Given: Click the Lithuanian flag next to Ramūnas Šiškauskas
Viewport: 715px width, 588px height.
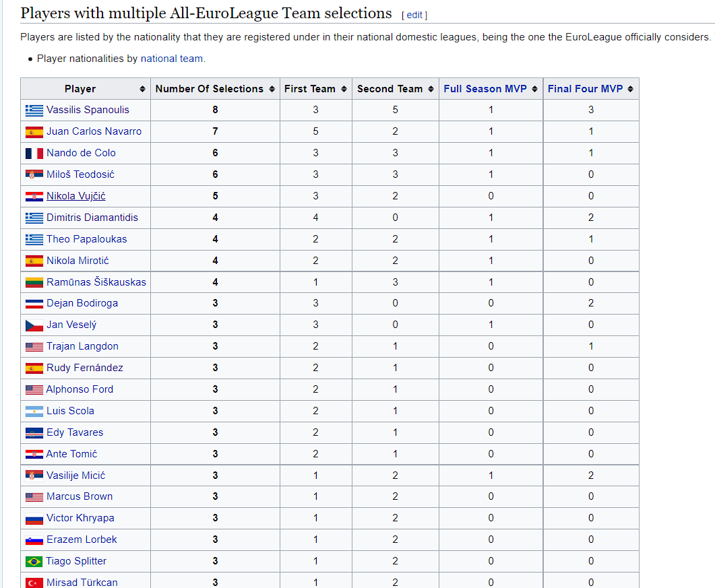Looking at the screenshot, I should (34, 283).
